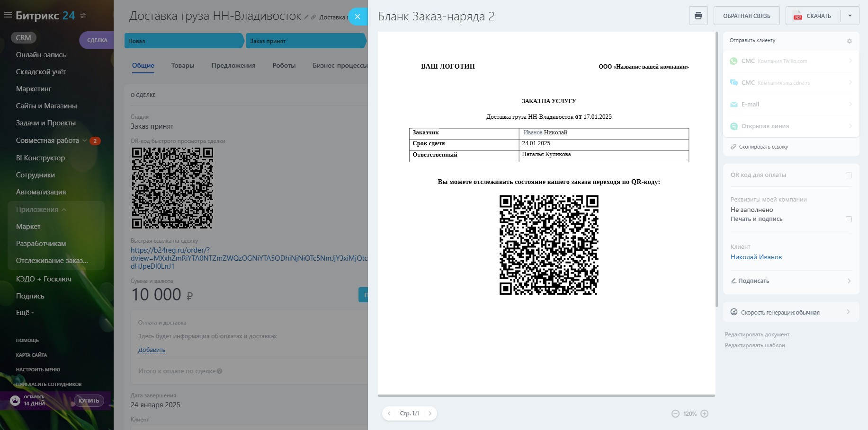Open the СКАЧАТЬ dropdown arrow
Screen dimensions: 868x430
pos(850,16)
